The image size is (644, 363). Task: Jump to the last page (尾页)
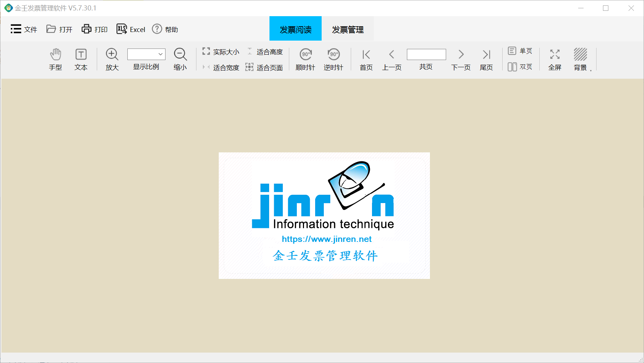click(486, 59)
